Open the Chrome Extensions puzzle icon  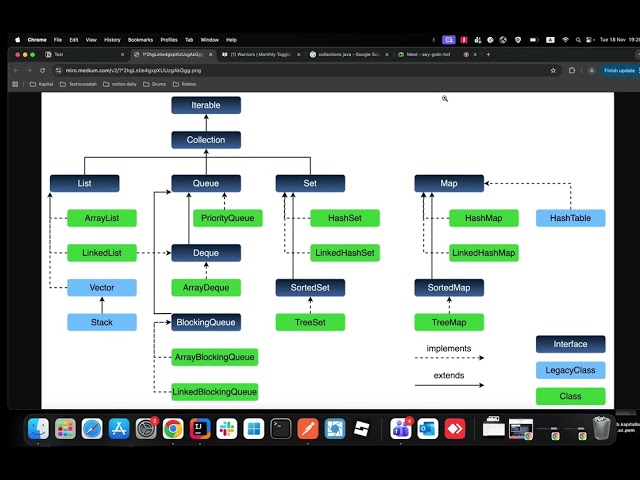point(572,70)
